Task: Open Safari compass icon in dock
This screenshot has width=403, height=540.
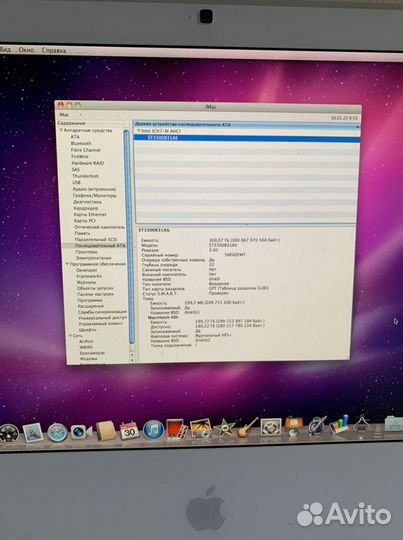Action: (x=57, y=433)
